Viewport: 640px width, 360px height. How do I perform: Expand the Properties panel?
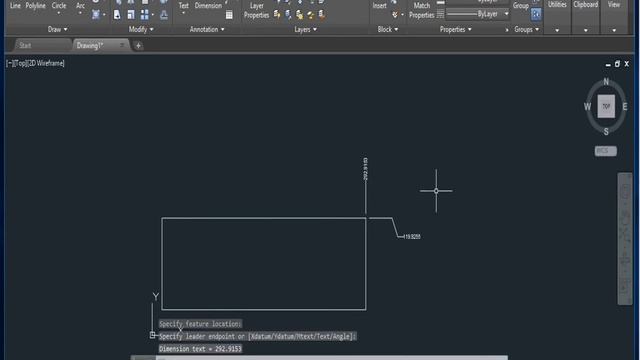[x=456, y=29]
